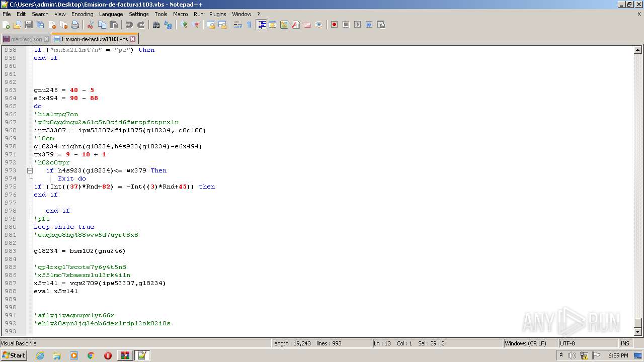644x362 pixels.
Task: Click Run Macro Multiple Times icon
Action: [369, 25]
